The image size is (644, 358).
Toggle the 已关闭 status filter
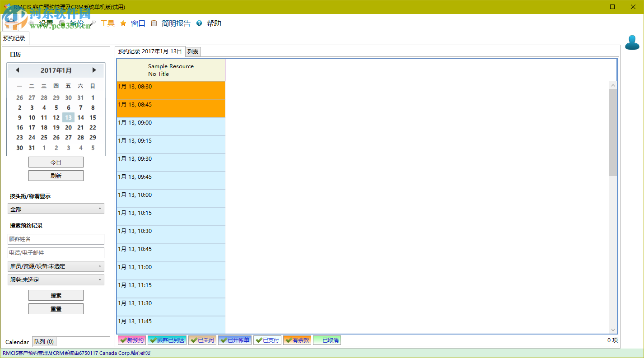click(x=202, y=340)
